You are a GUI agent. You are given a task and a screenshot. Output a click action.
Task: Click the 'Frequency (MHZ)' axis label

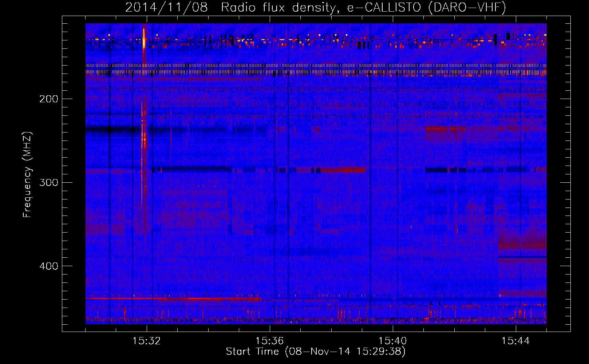pyautogui.click(x=27, y=175)
